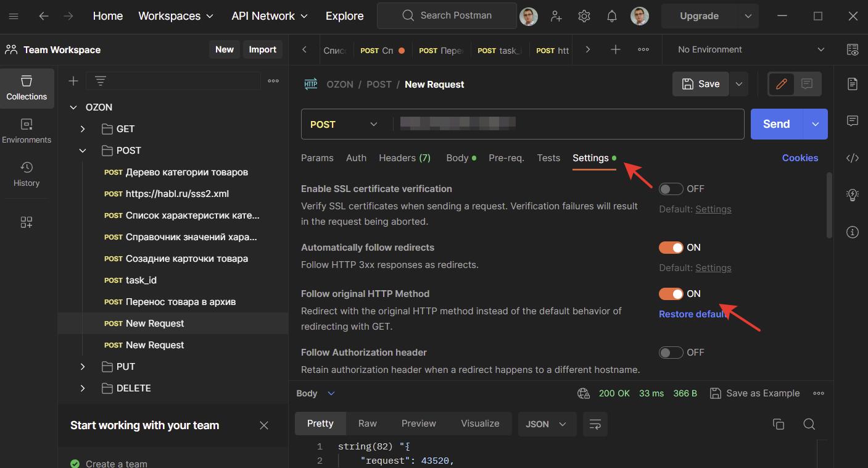Click the Search Postman field
Screen dimensions: 868x468
pos(447,16)
